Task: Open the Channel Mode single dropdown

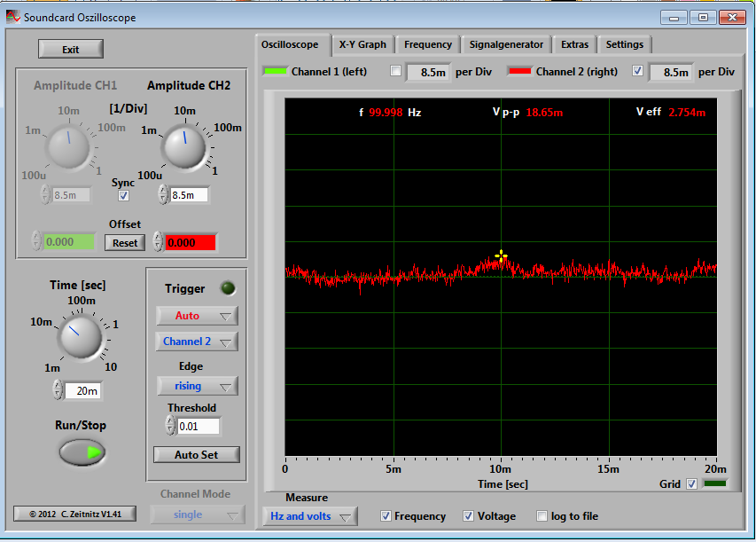Action: tap(197, 515)
